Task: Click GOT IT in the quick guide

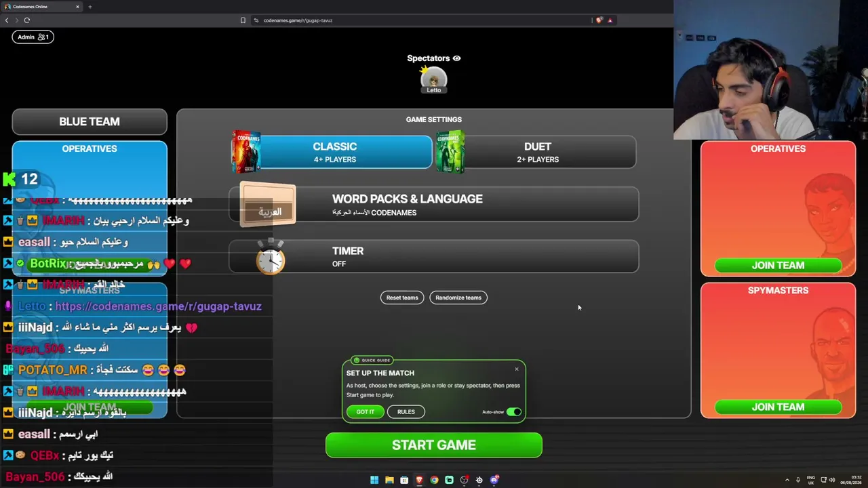Action: tap(365, 411)
